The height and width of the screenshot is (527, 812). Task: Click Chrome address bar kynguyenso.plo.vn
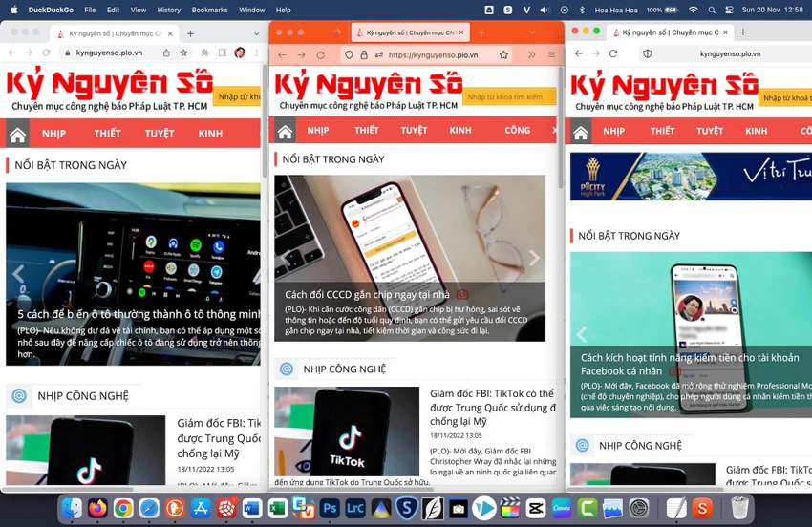tap(109, 53)
